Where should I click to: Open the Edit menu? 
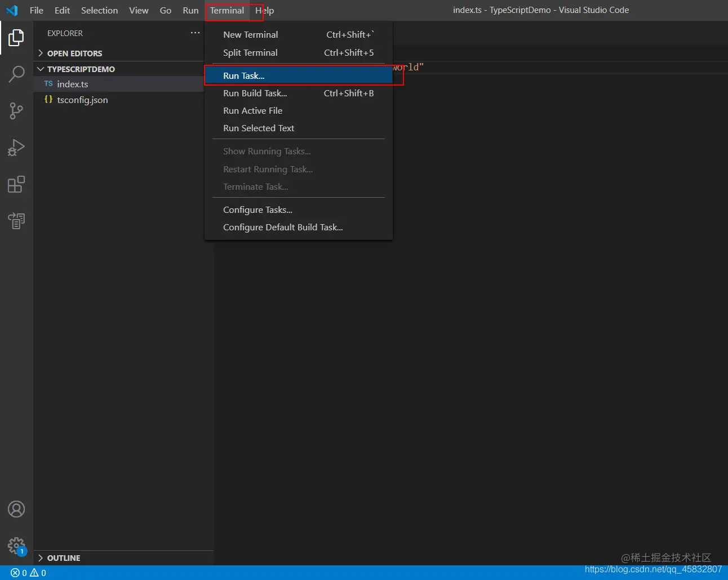pos(62,10)
